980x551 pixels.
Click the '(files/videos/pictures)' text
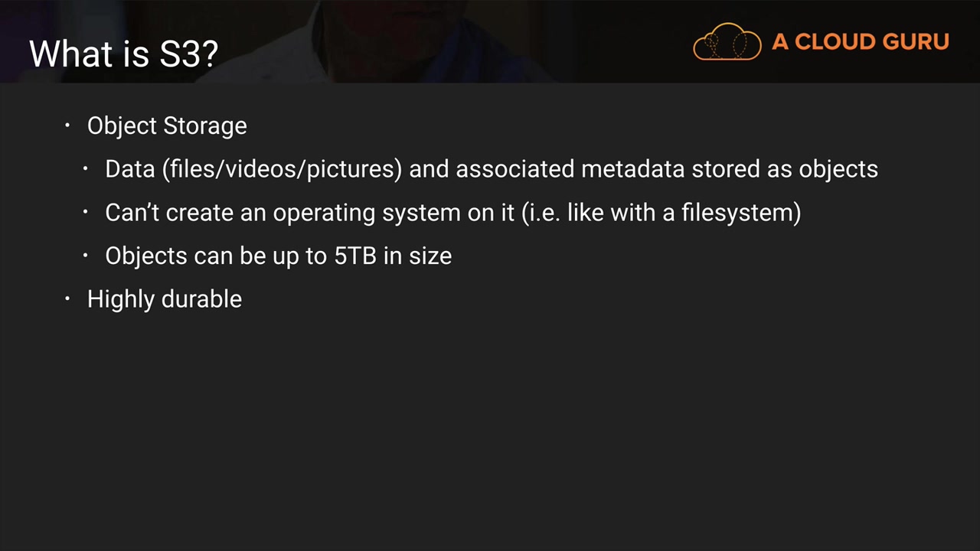pos(282,169)
